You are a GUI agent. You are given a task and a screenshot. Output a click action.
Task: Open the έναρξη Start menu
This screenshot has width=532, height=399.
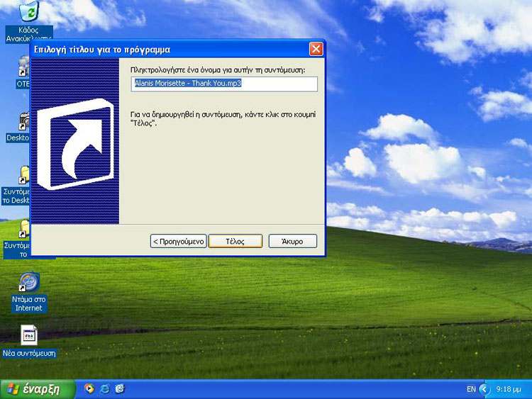[x=38, y=389]
